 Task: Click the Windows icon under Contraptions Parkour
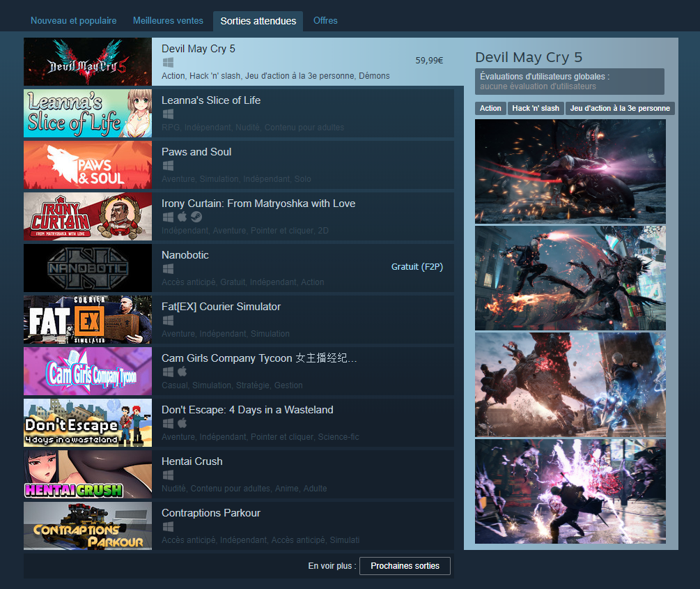168,527
